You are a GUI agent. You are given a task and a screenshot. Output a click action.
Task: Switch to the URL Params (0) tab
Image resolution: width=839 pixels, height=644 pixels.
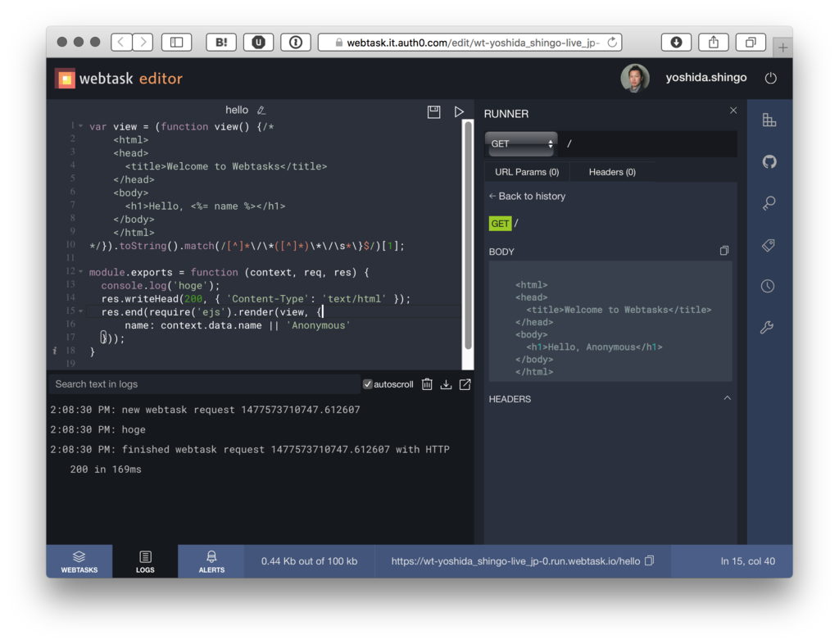527,172
